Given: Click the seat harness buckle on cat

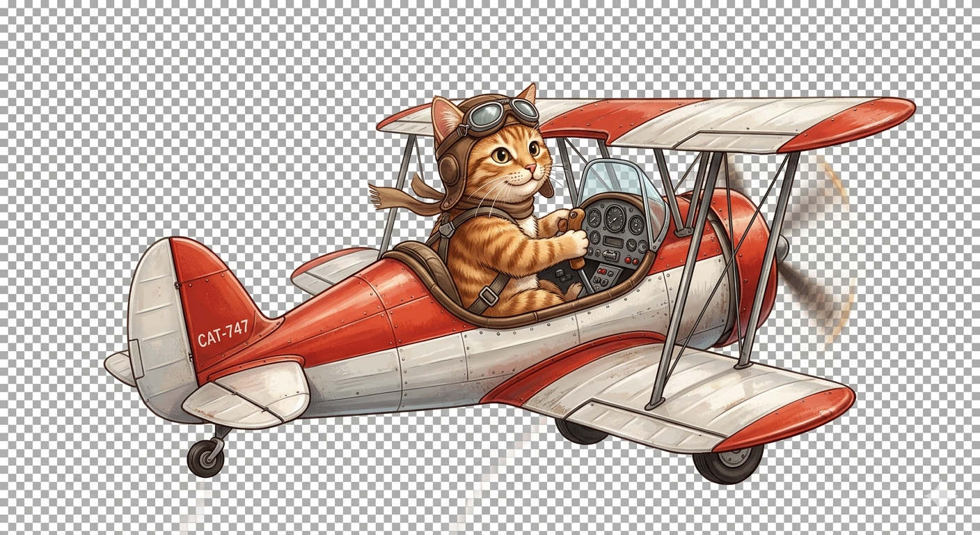Looking at the screenshot, I should 489,296.
